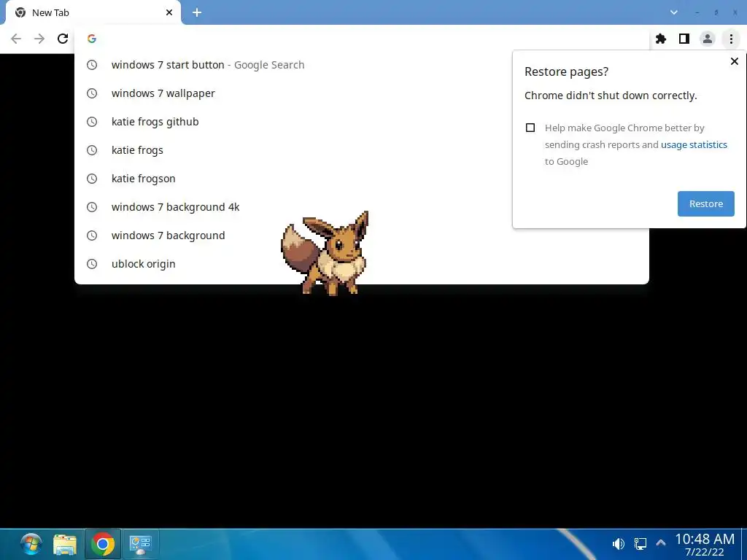Choose suggestion "windows 7 background 4k"
The image size is (747, 560).
(x=362, y=207)
